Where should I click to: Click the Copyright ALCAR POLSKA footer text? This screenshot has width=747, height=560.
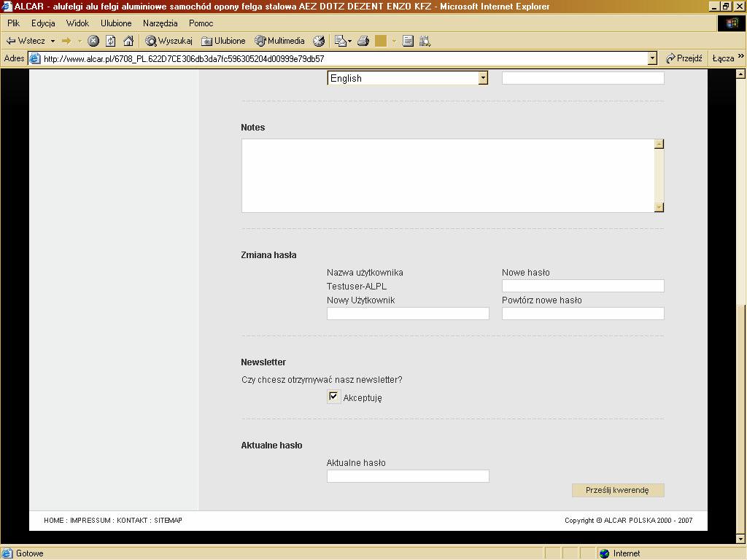[628, 521]
